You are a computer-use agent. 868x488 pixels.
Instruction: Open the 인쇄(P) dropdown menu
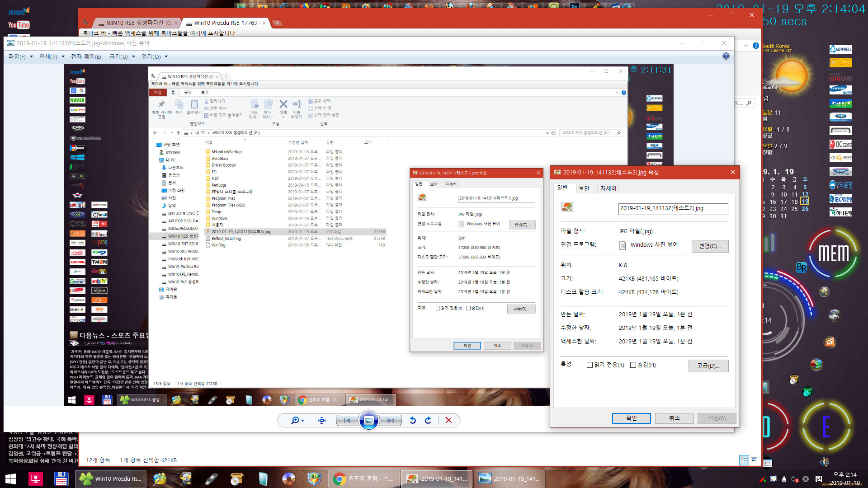pos(52,56)
